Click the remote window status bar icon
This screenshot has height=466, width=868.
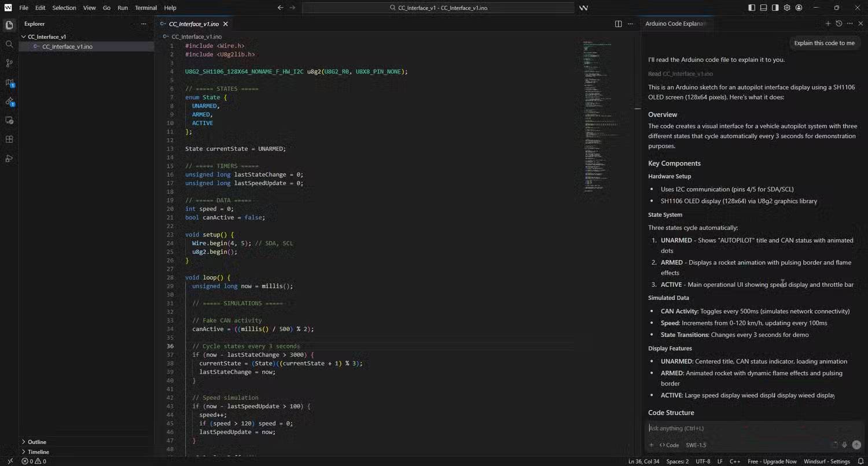click(x=10, y=461)
